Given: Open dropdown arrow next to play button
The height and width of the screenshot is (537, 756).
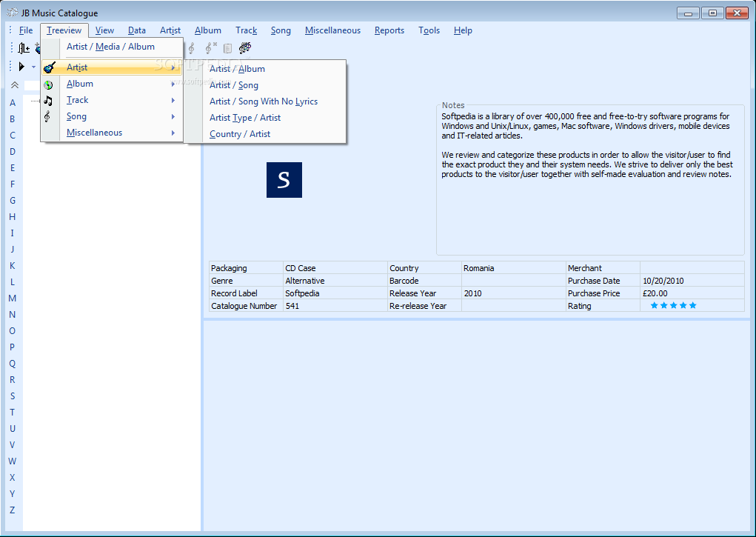Looking at the screenshot, I should click(x=34, y=67).
